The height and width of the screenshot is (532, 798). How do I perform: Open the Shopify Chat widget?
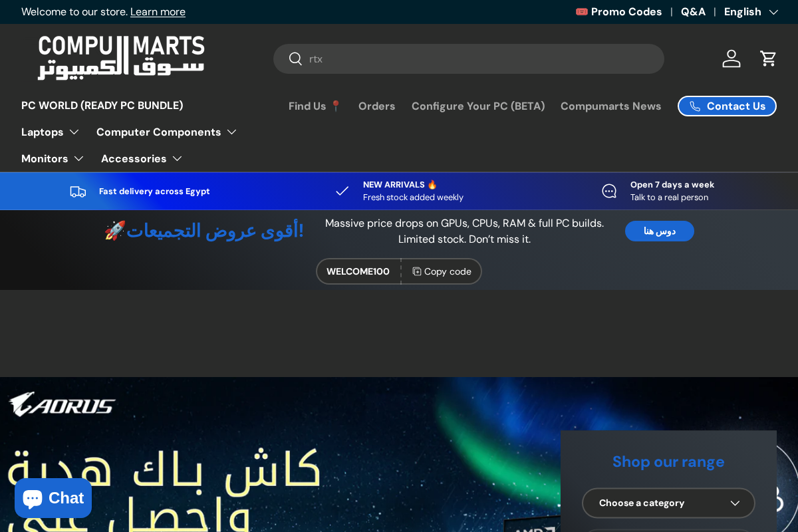coord(53,497)
